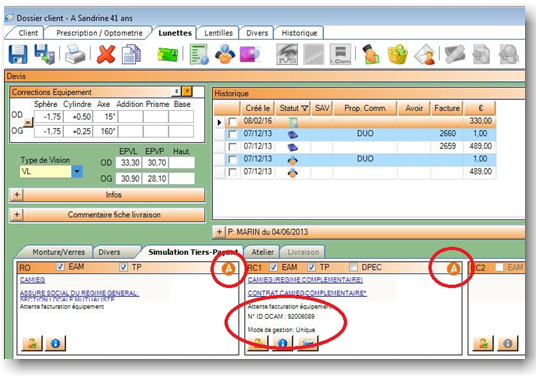This screenshot has width=536, height=377.
Task: Sort by the Facture column header
Action: point(447,108)
